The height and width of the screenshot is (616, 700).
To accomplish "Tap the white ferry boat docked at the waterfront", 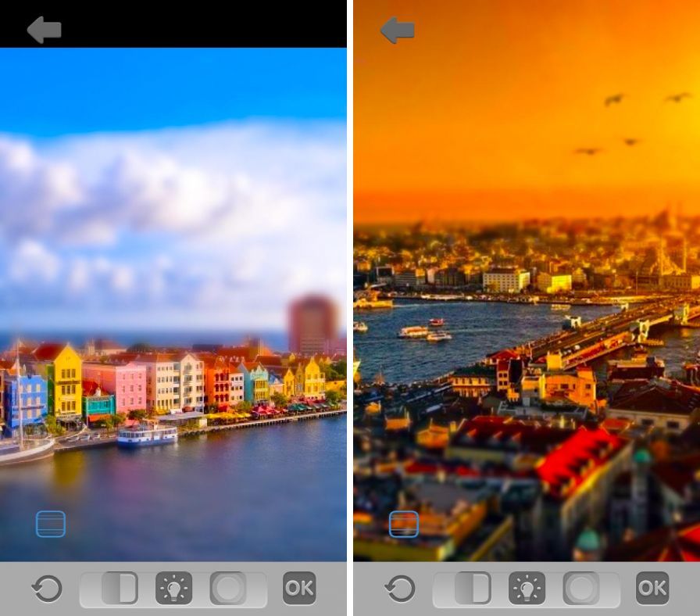I will [x=147, y=434].
